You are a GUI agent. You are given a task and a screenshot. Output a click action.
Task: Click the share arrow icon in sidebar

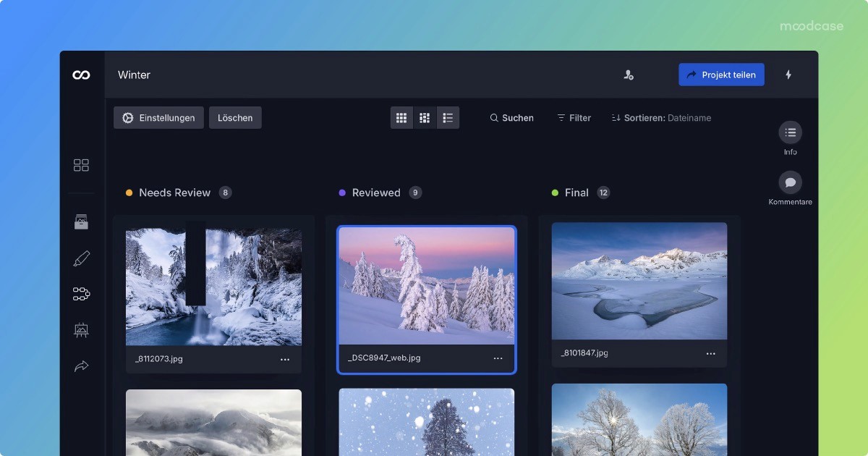(81, 366)
